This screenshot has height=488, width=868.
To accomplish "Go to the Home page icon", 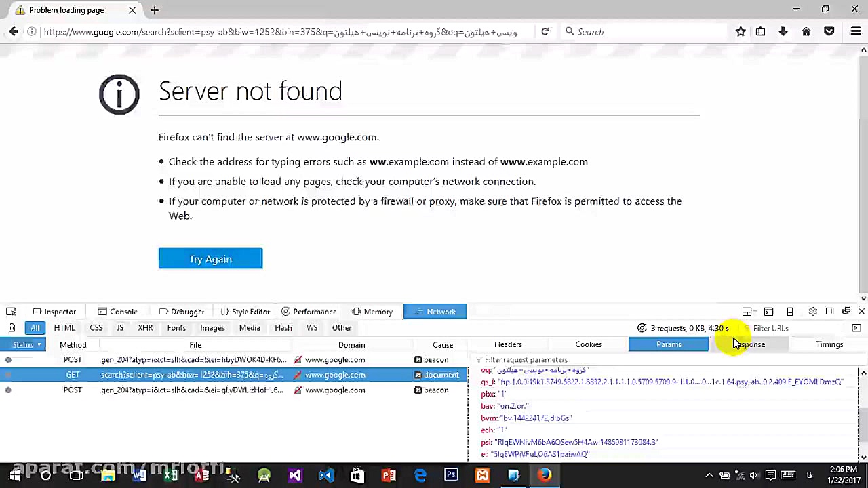I will 806,32.
